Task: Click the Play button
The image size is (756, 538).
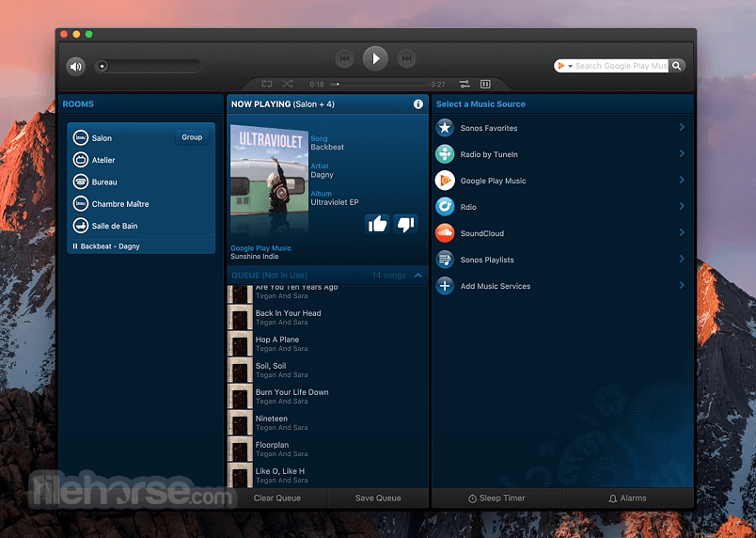Action: pyautogui.click(x=375, y=59)
